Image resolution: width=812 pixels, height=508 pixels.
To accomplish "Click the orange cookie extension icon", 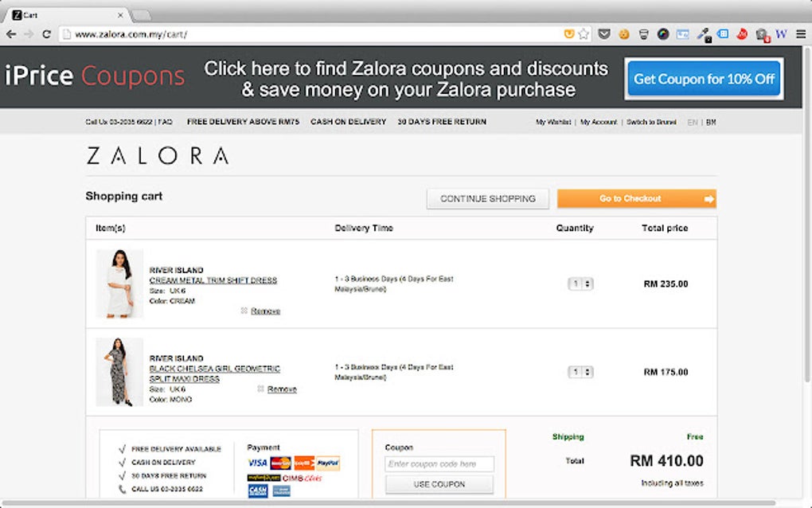I will coord(624,34).
